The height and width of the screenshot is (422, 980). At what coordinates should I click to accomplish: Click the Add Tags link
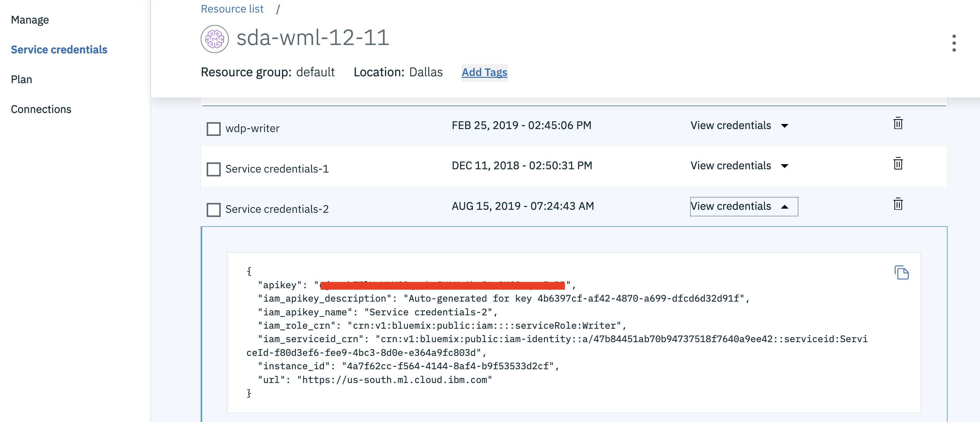tap(484, 72)
